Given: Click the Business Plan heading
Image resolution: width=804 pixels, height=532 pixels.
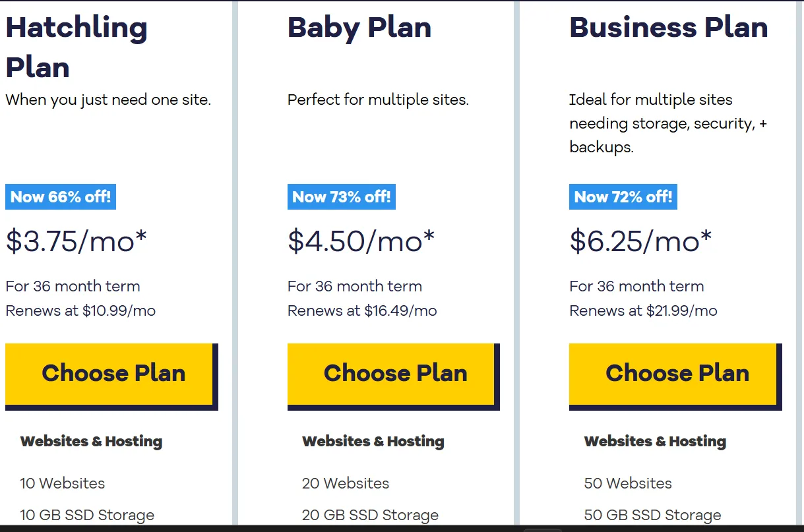Looking at the screenshot, I should click(x=668, y=28).
